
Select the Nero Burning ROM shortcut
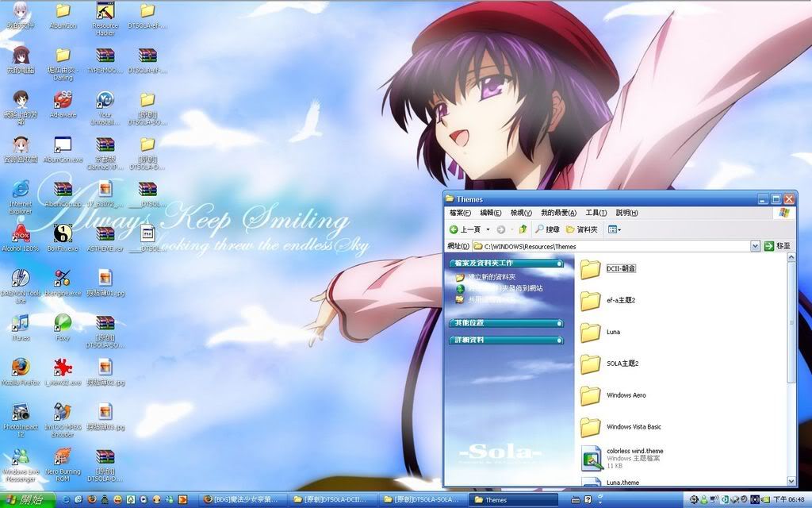63,465
